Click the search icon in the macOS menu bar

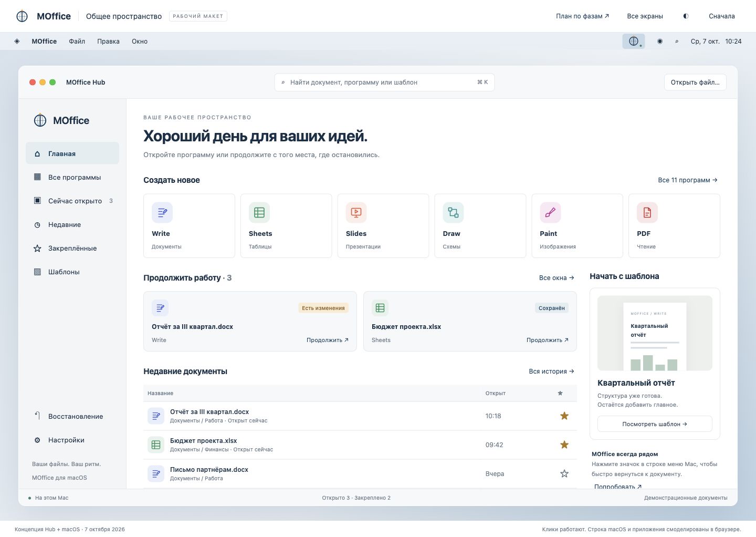677,42
